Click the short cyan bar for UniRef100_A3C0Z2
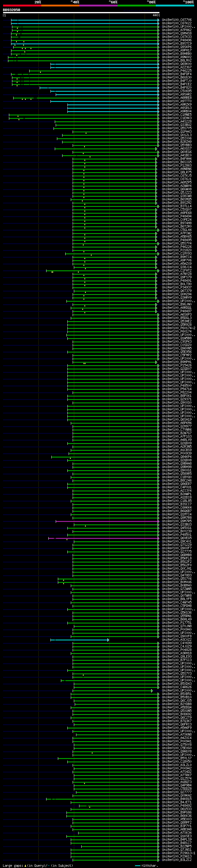This screenshot has width=197, height=868. (80, 640)
